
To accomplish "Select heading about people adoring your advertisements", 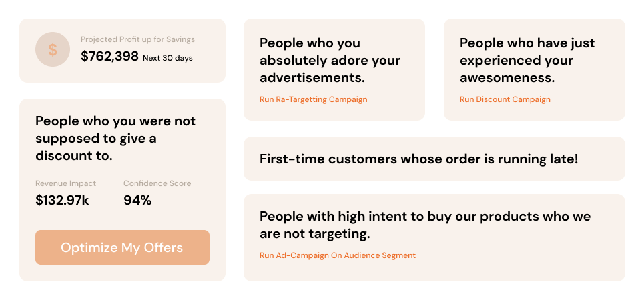I will pos(330,60).
